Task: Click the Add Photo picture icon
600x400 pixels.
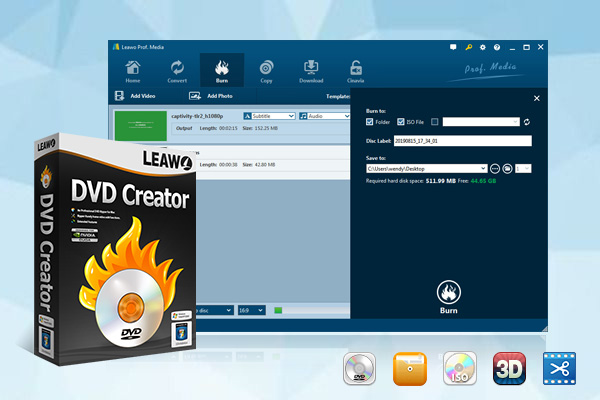Action: (x=195, y=96)
